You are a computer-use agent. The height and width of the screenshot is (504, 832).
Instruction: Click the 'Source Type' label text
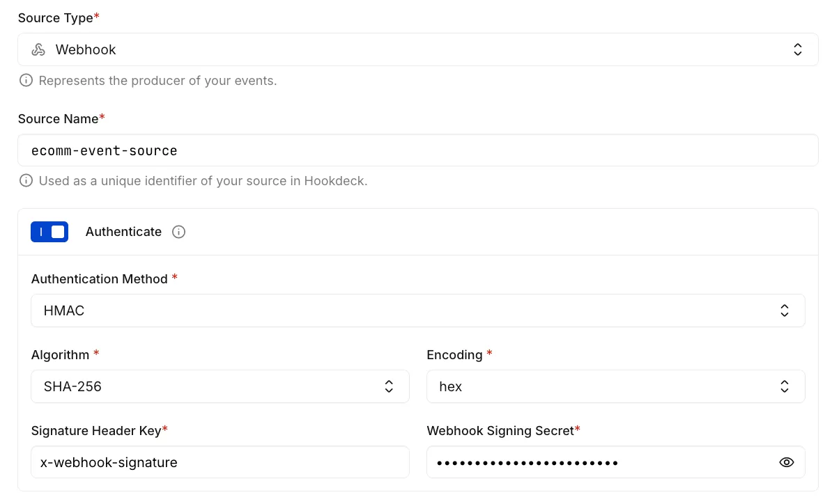56,18
